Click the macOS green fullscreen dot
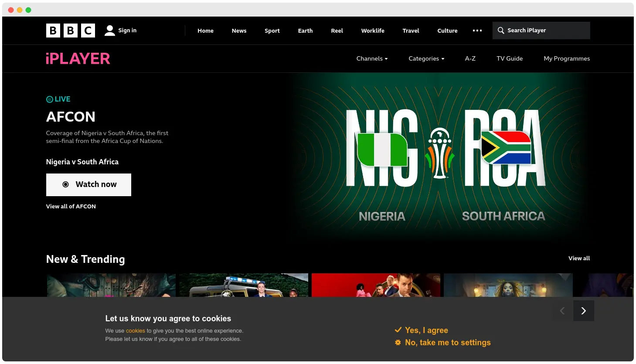The width and height of the screenshot is (636, 364). [28, 10]
